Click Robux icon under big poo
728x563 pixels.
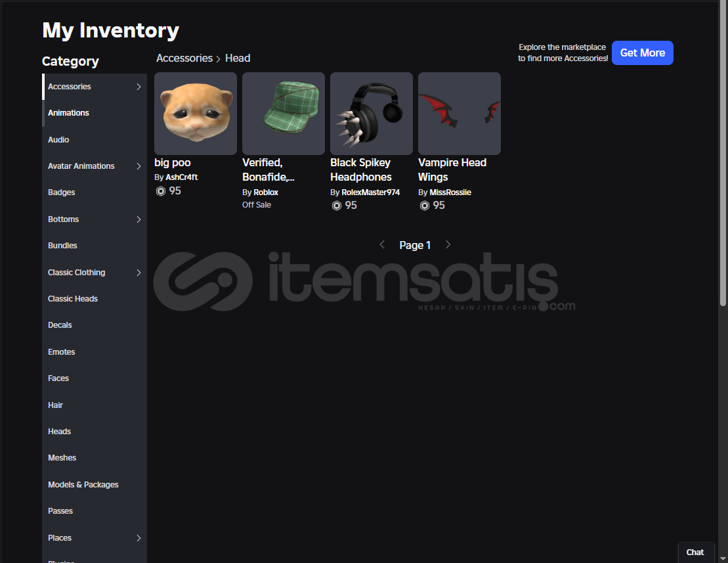161,191
